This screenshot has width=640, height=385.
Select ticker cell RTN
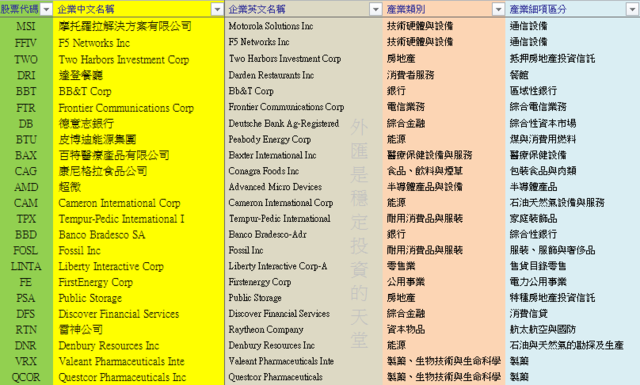tap(26, 330)
